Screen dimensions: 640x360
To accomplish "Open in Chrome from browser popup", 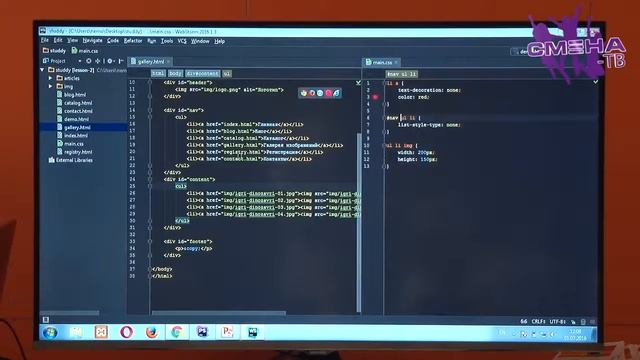I will pos(304,93).
